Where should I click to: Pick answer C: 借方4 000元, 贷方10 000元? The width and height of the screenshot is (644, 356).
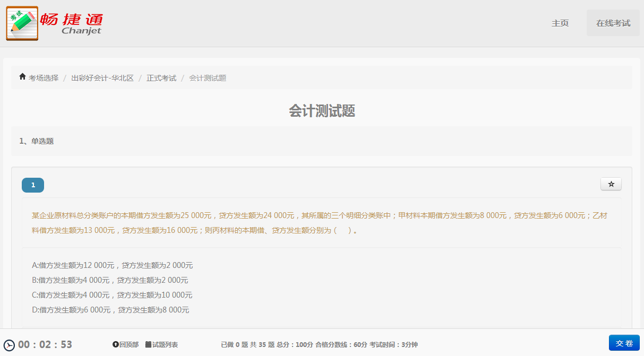112,295
